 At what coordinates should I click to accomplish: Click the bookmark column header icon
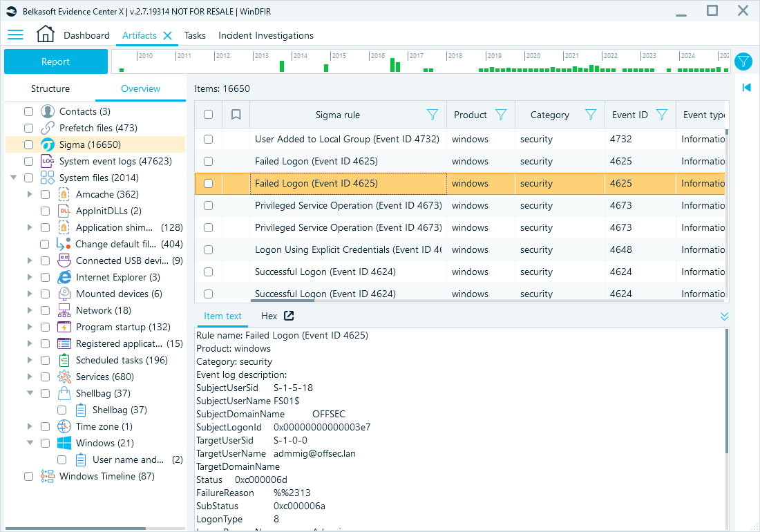pos(236,115)
